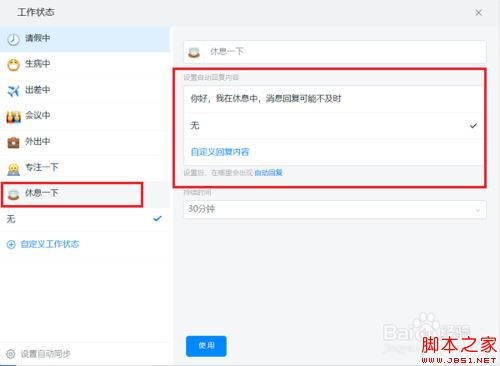Click the 使用 button

click(206, 346)
